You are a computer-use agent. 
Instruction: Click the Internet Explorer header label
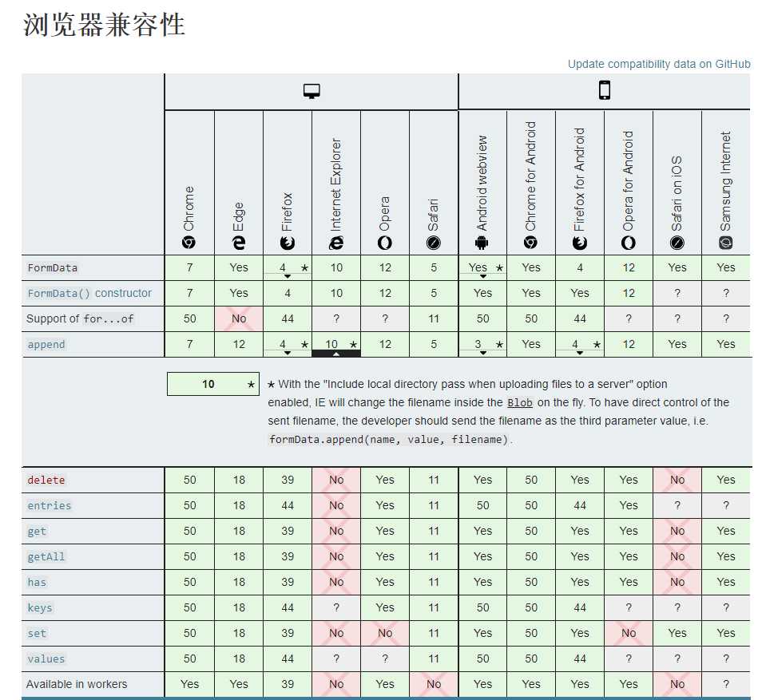tap(336, 184)
